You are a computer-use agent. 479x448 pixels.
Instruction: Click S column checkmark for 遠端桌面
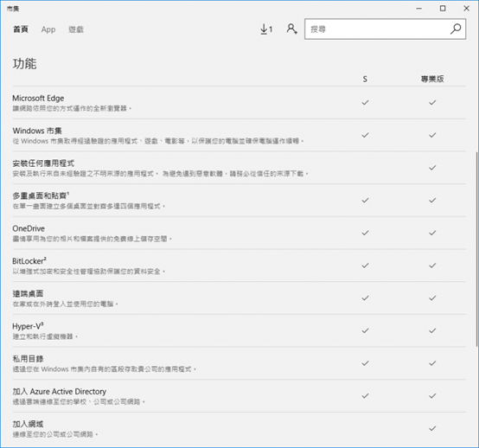[365, 298]
